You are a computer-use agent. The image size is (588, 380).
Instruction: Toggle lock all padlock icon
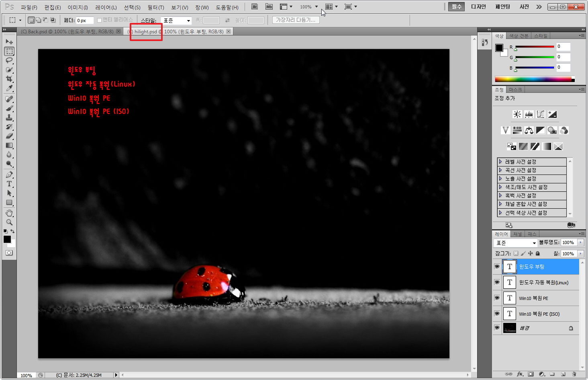(537, 253)
